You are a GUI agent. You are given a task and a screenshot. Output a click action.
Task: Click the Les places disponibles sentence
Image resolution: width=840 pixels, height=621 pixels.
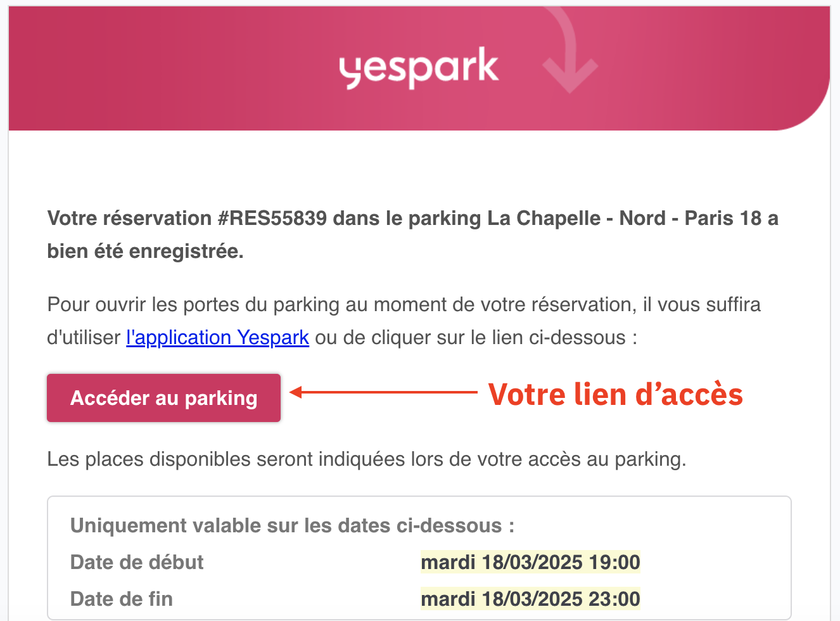pos(367,459)
